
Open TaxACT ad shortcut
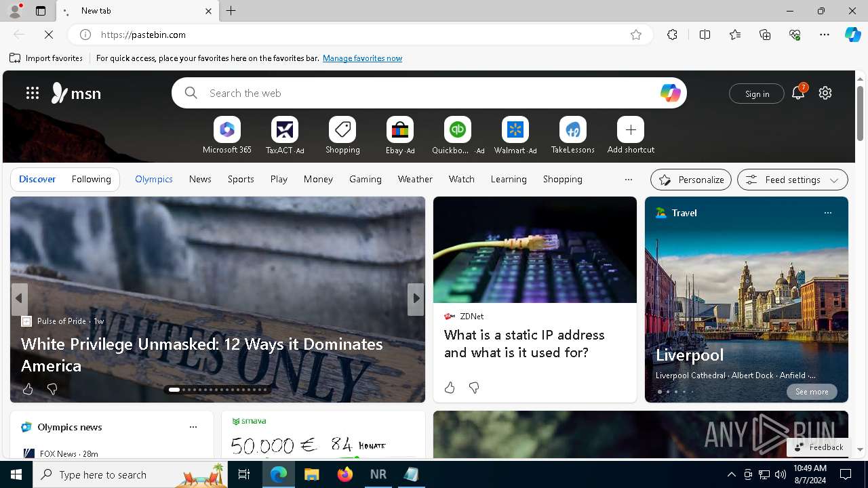click(x=285, y=136)
